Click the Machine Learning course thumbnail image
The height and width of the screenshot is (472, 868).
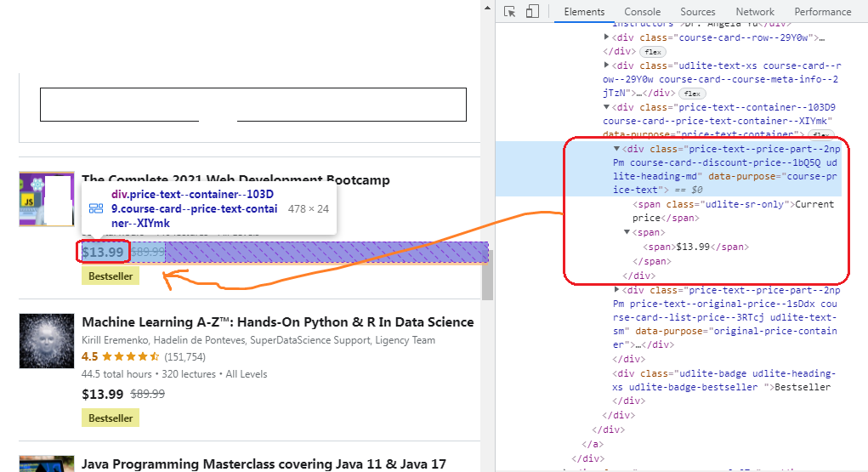pyautogui.click(x=47, y=341)
